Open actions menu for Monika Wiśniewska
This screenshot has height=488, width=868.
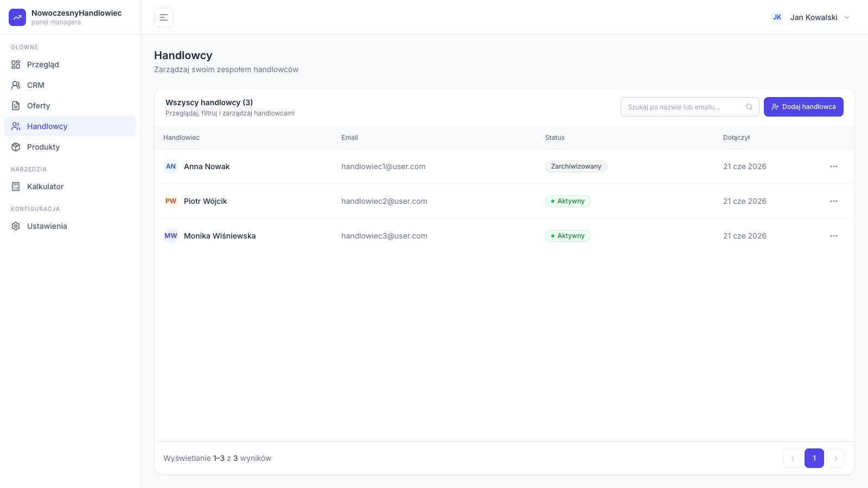[x=834, y=236]
